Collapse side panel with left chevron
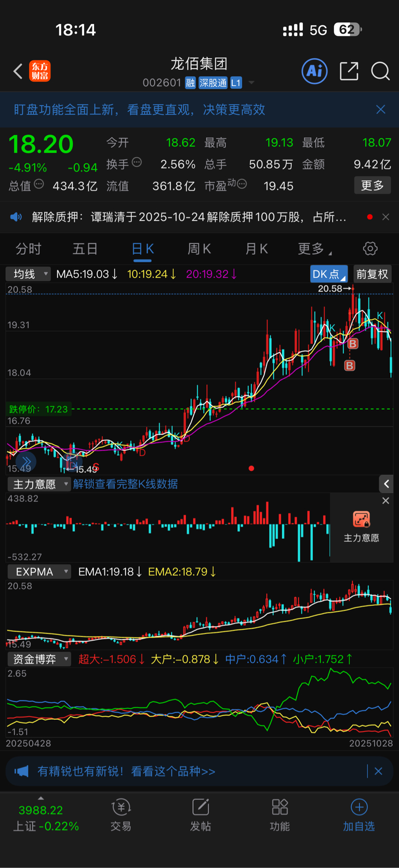Screen dimensions: 399x868 click(x=386, y=484)
